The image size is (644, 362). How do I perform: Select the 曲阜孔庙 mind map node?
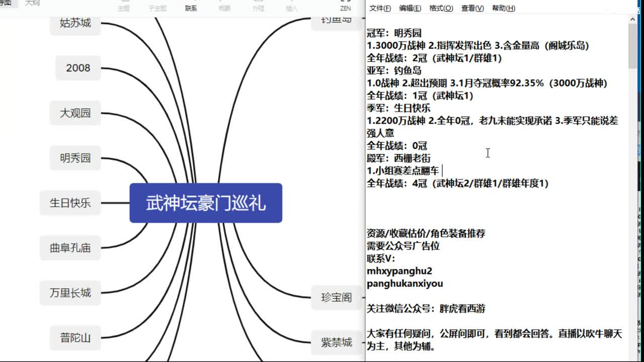coord(70,248)
